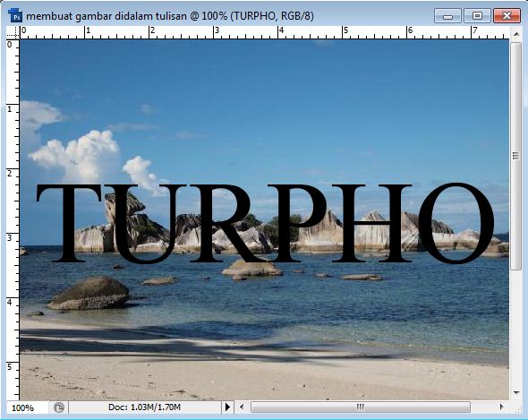Click the horizontal scrollbar left arrow
528x420 pixels.
point(242,407)
